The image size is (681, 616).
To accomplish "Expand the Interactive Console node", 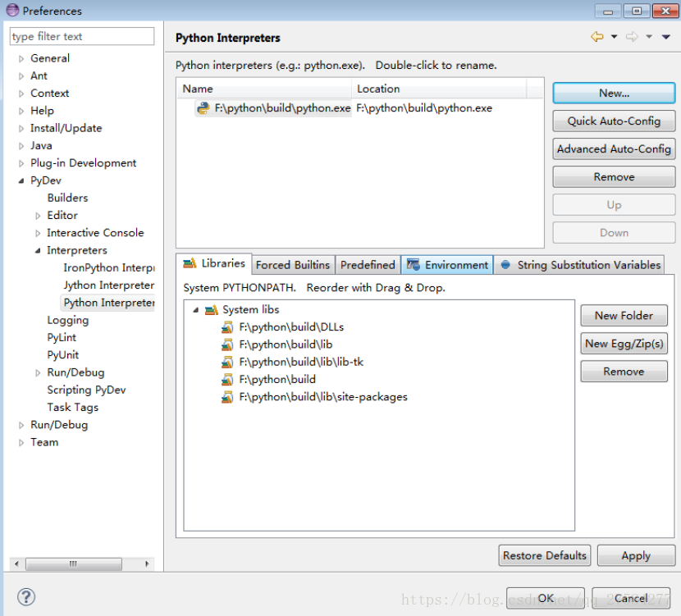I will point(38,233).
